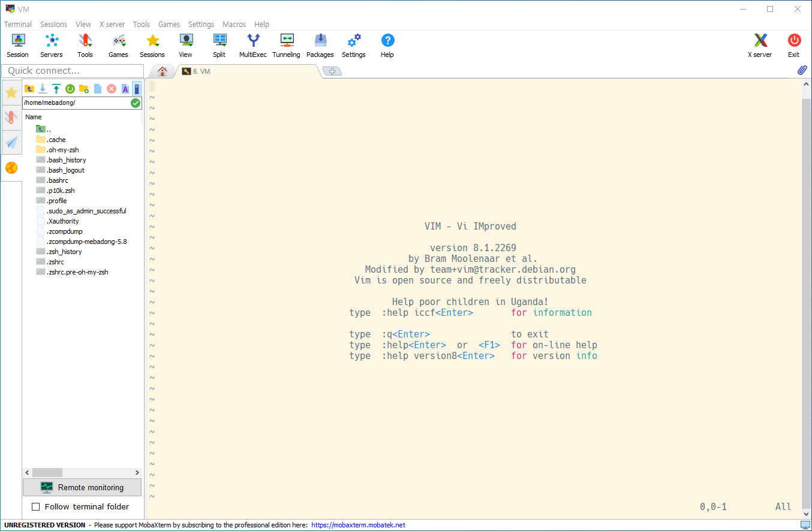Screen dimensions: 812x531
Task: Open the Settings gears toolbar icon
Action: [x=354, y=46]
